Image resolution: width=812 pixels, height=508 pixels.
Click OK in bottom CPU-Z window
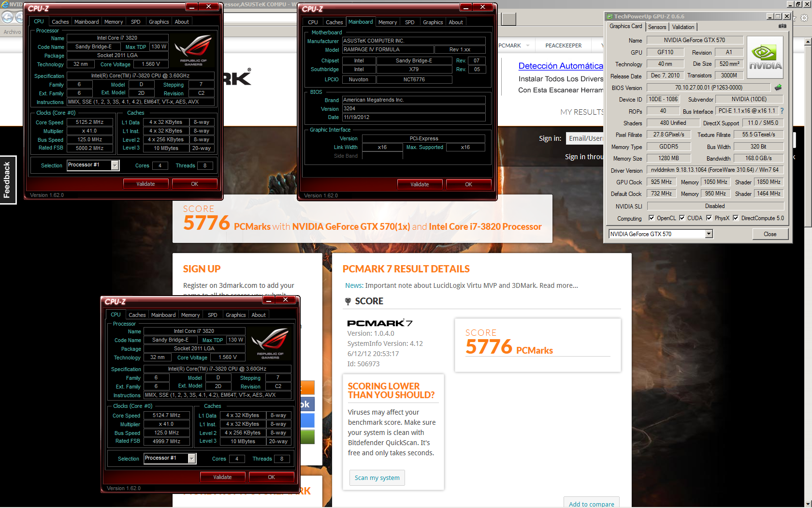tap(271, 477)
